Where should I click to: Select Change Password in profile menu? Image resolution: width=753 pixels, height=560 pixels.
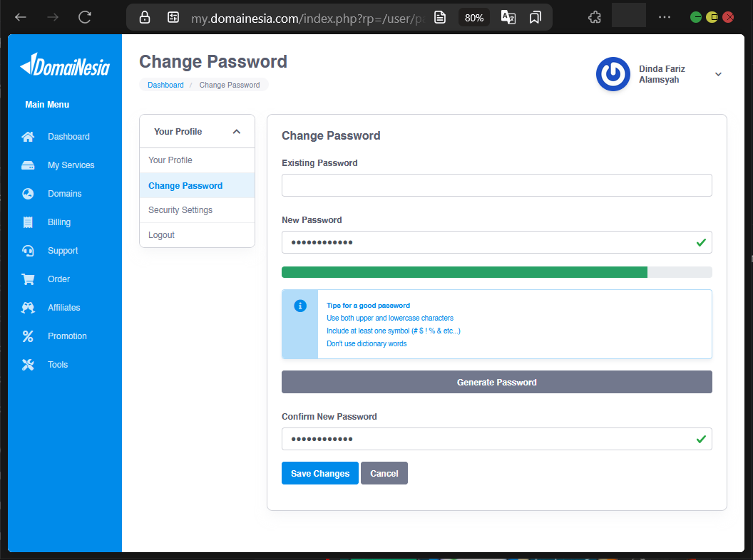pyautogui.click(x=197, y=186)
